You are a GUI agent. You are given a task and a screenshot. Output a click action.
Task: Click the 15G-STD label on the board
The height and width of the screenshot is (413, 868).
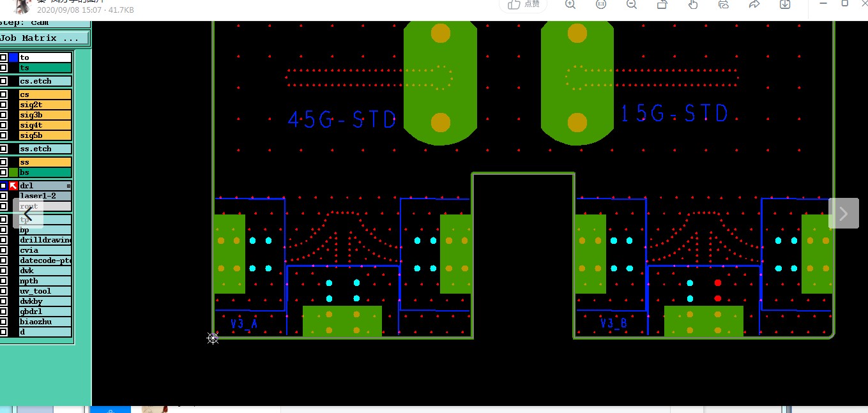click(674, 114)
